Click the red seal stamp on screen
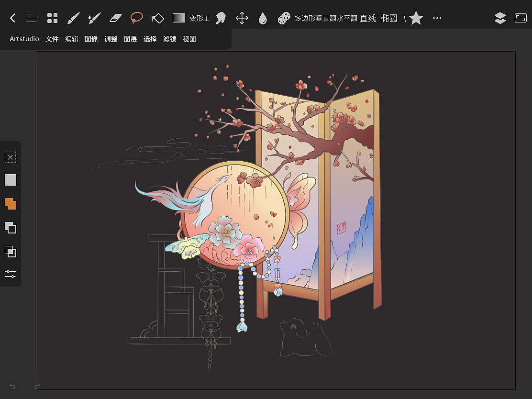Viewport: 532px width, 399px height. [x=342, y=228]
